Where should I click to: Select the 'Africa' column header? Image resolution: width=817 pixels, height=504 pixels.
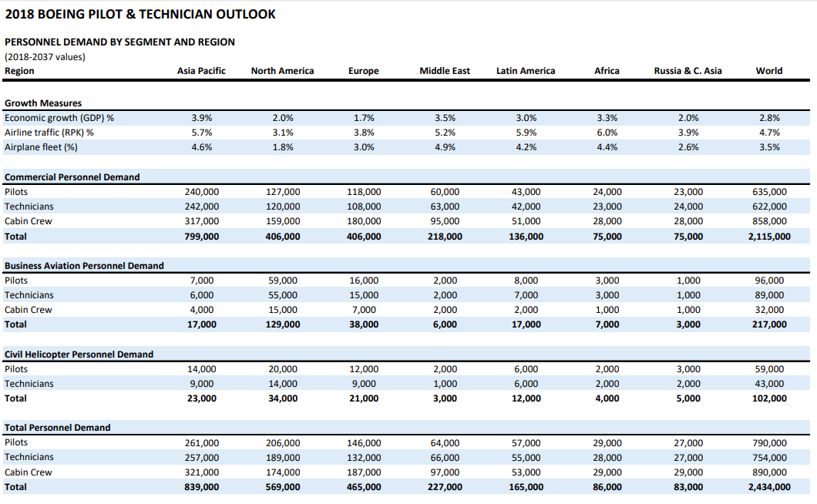click(607, 71)
